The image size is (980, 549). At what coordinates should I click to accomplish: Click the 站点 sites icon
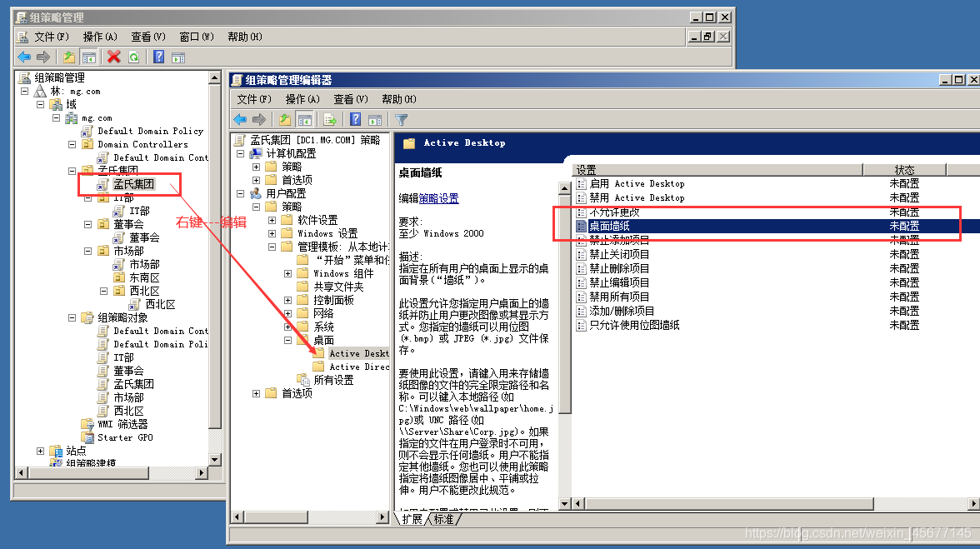57,451
